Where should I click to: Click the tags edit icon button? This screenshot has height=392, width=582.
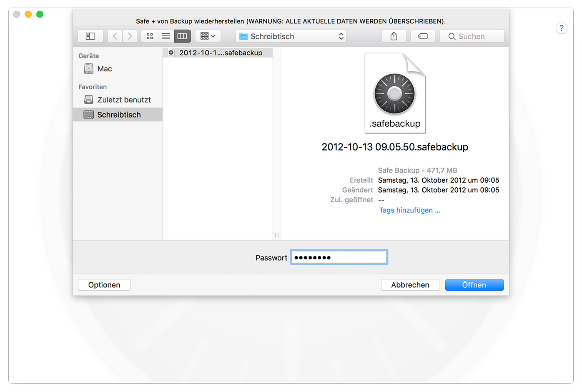(x=423, y=36)
